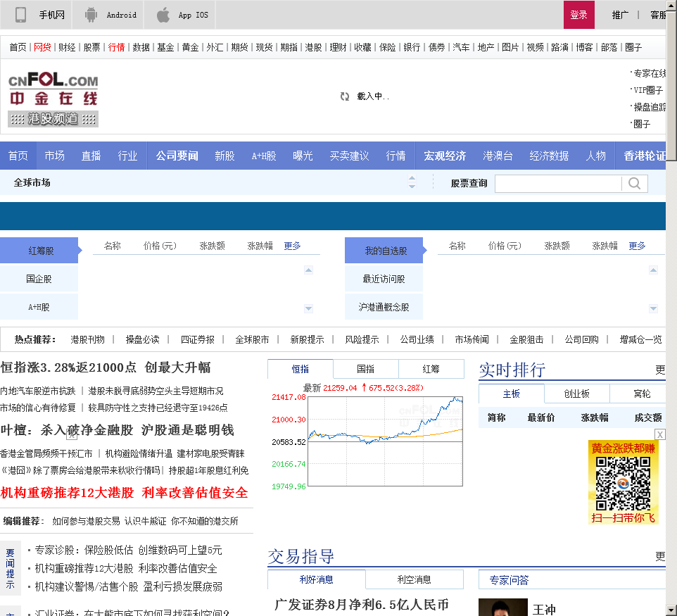This screenshot has width=677, height=616.
Task: Click the small X overlay on 叶檀 headline
Action: [72, 435]
